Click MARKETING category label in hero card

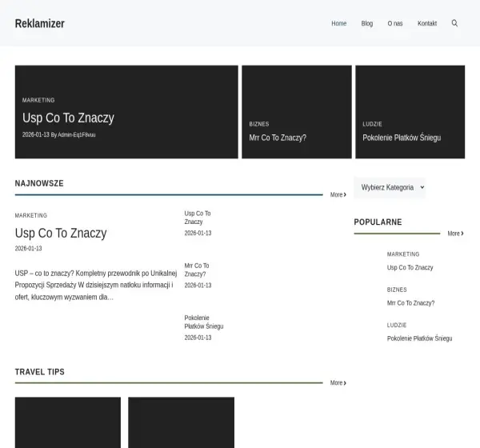coord(38,100)
